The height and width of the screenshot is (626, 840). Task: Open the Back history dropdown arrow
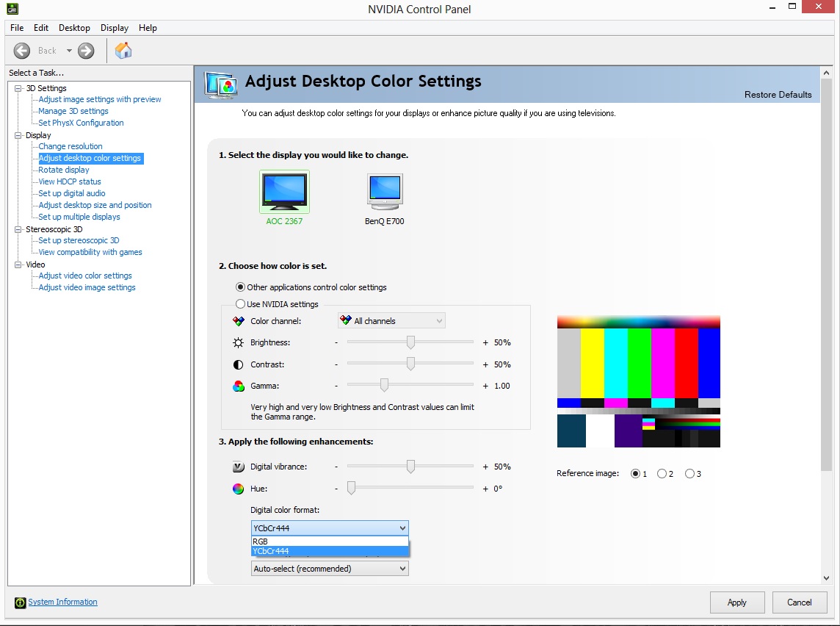[69, 51]
